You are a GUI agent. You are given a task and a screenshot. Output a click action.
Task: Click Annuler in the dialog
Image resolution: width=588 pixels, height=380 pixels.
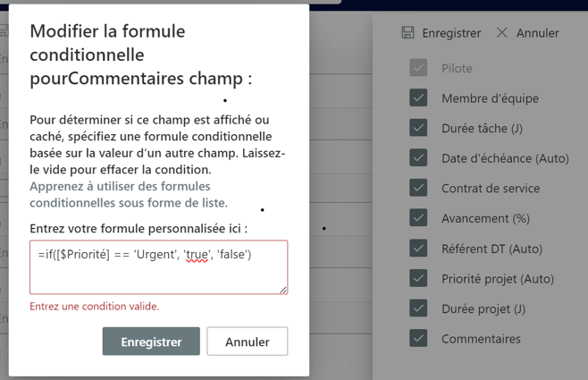pyautogui.click(x=248, y=342)
